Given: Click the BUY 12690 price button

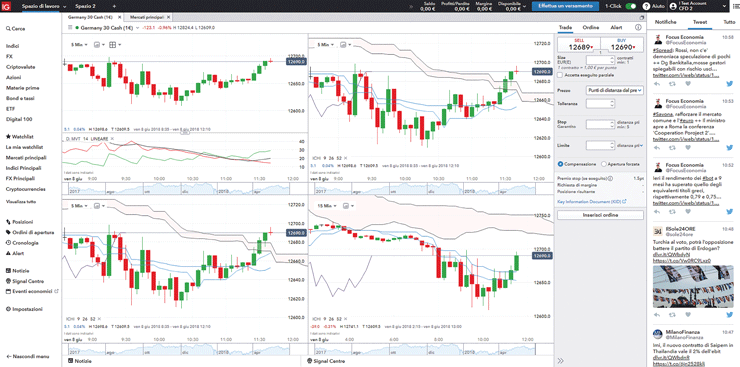Looking at the screenshot, I should click(x=622, y=45).
